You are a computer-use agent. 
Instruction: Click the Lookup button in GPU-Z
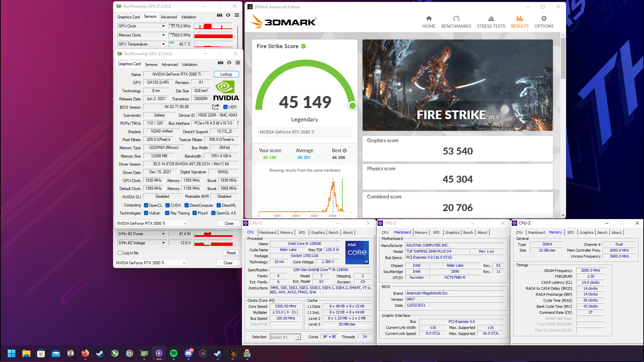coord(226,74)
